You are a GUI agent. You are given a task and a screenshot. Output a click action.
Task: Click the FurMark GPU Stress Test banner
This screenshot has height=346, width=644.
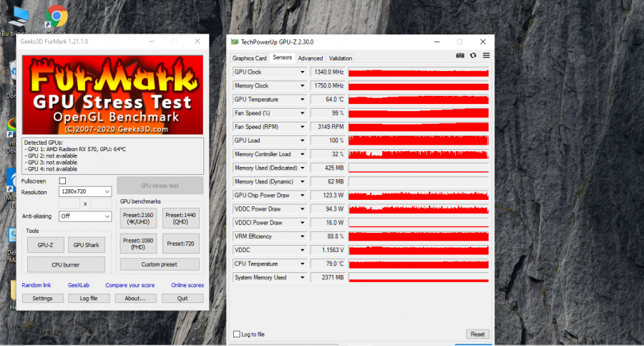click(x=112, y=95)
